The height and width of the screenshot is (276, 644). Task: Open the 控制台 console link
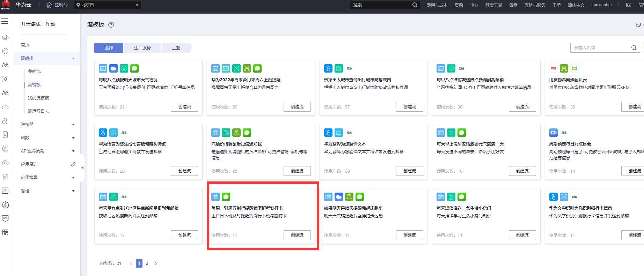point(61,5)
